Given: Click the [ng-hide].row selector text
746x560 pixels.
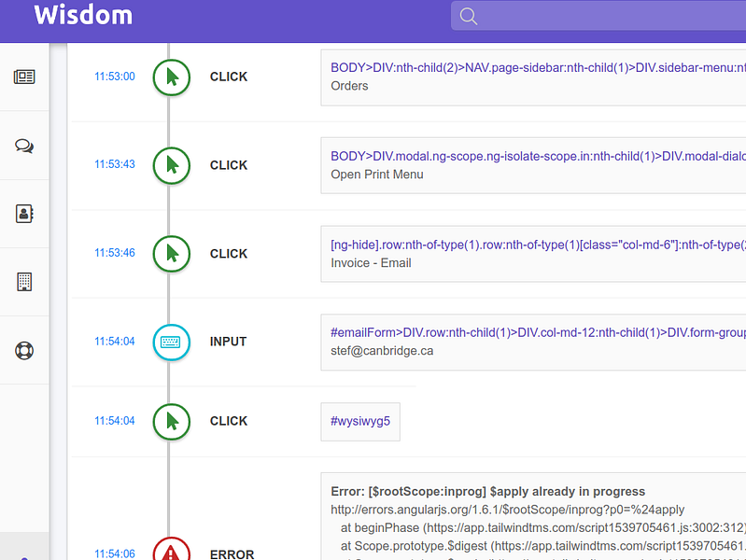Looking at the screenshot, I should click(538, 245).
